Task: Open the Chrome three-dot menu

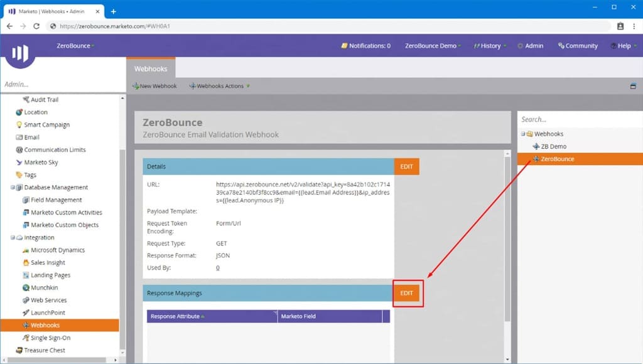Action: [634, 26]
